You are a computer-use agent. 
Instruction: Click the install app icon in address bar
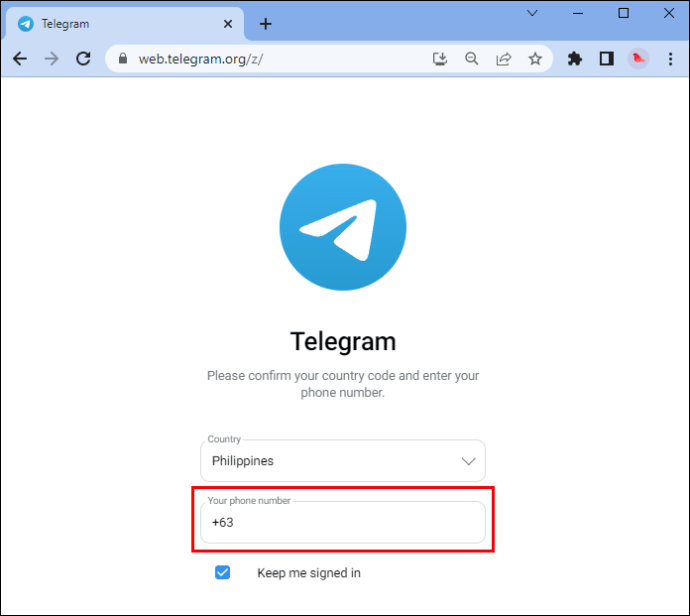440,59
